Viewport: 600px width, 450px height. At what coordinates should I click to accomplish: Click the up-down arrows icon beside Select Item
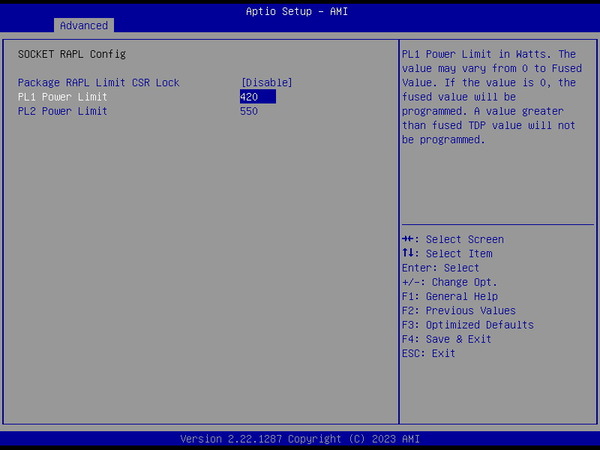click(408, 254)
